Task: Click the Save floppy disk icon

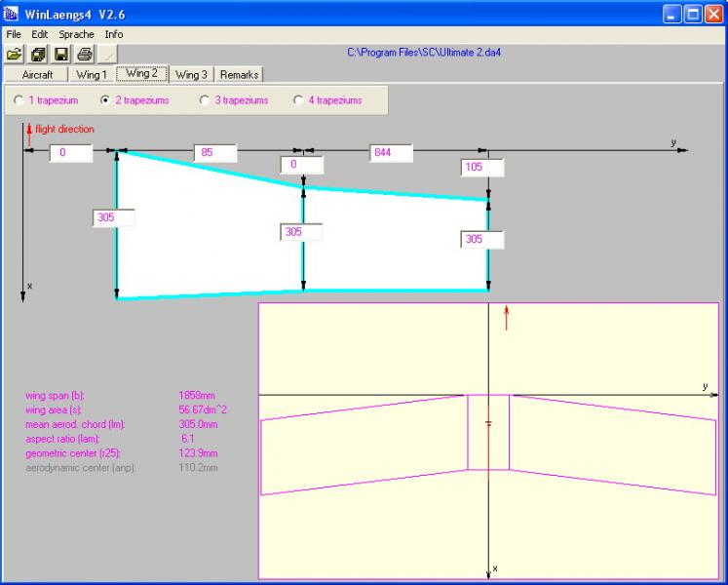Action: (61, 54)
